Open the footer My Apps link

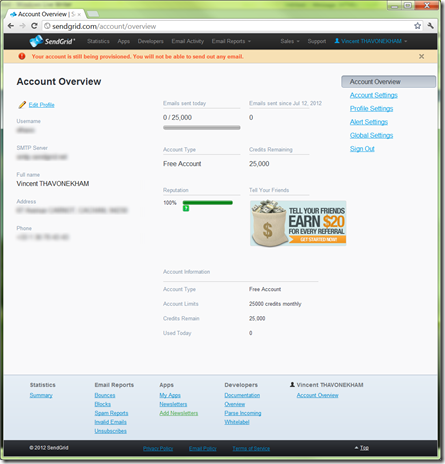170,395
